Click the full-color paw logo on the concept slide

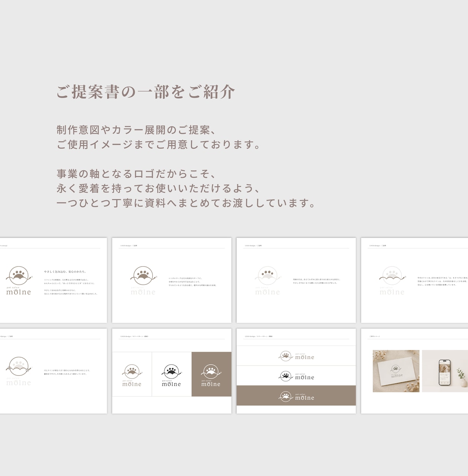pos(18,276)
